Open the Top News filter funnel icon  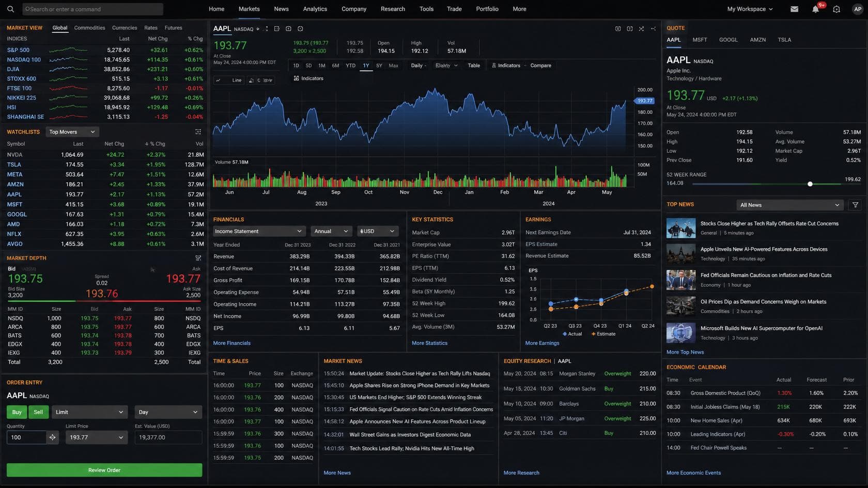click(855, 205)
